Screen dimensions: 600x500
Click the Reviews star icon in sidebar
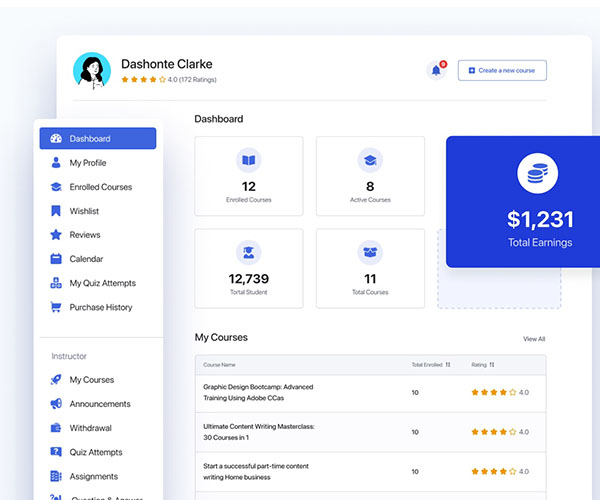(56, 235)
